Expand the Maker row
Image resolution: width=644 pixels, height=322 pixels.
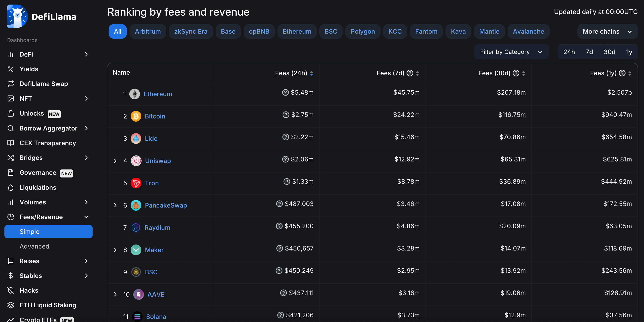point(115,250)
